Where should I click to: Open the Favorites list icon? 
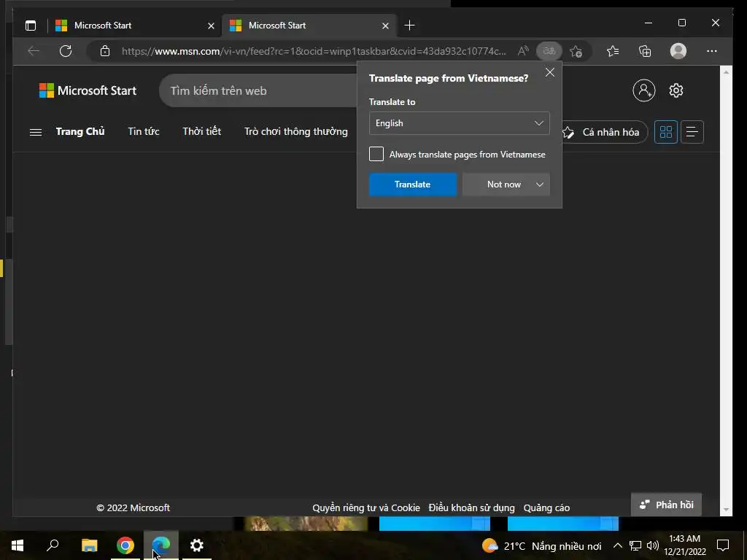click(x=613, y=51)
